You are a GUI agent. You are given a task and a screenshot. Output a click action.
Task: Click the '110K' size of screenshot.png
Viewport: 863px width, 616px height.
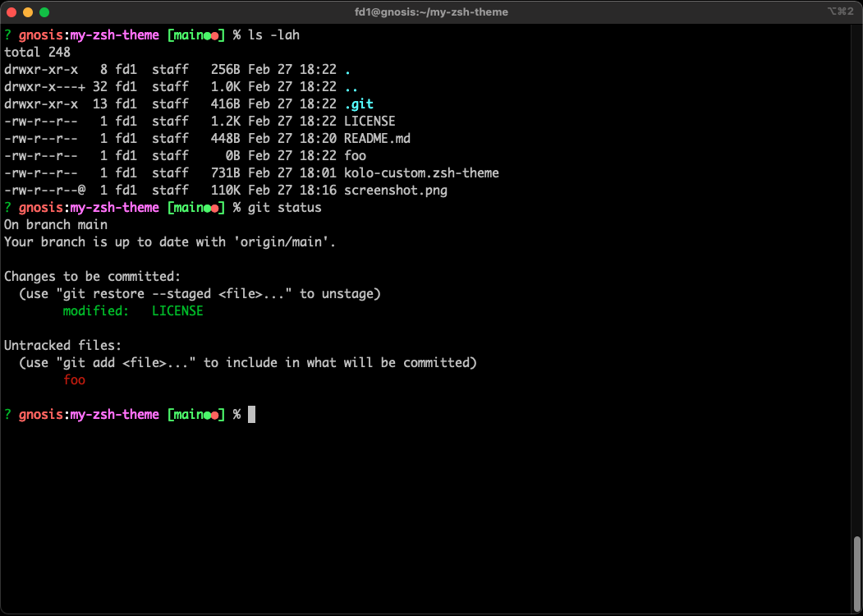pyautogui.click(x=226, y=191)
